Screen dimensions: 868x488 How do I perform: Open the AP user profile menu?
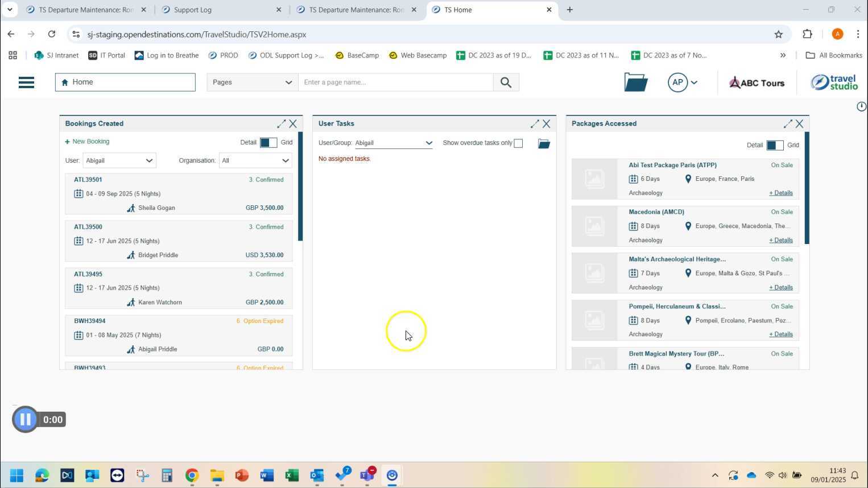point(683,82)
